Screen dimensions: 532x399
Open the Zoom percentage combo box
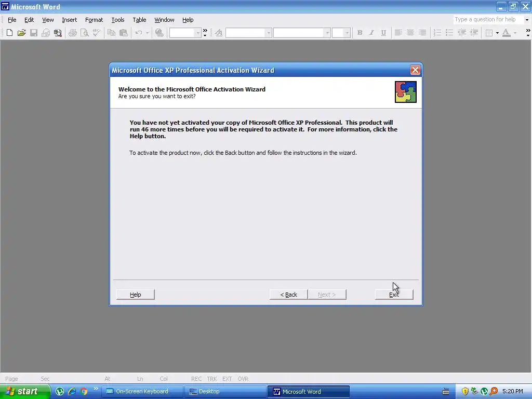point(185,33)
